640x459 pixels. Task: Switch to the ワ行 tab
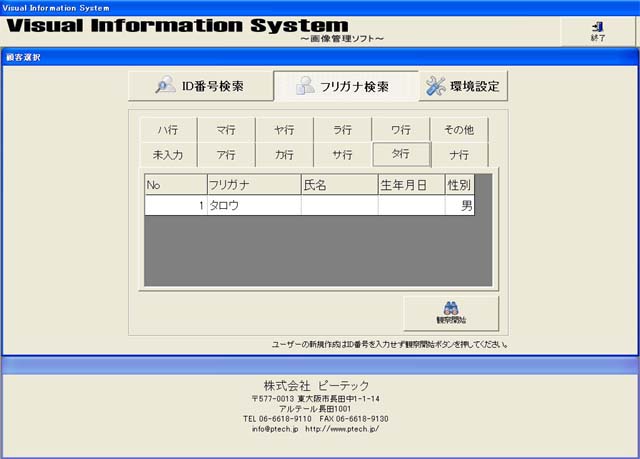coord(400,130)
